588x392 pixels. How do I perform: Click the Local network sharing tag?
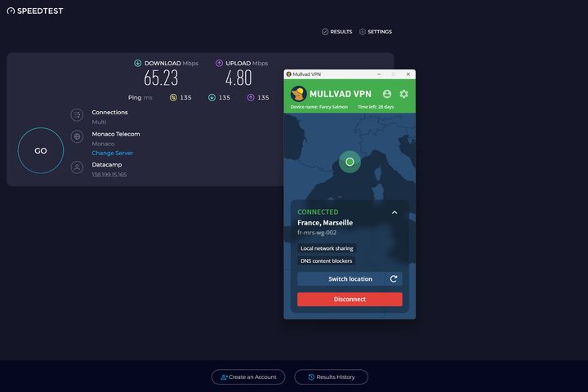[327, 248]
